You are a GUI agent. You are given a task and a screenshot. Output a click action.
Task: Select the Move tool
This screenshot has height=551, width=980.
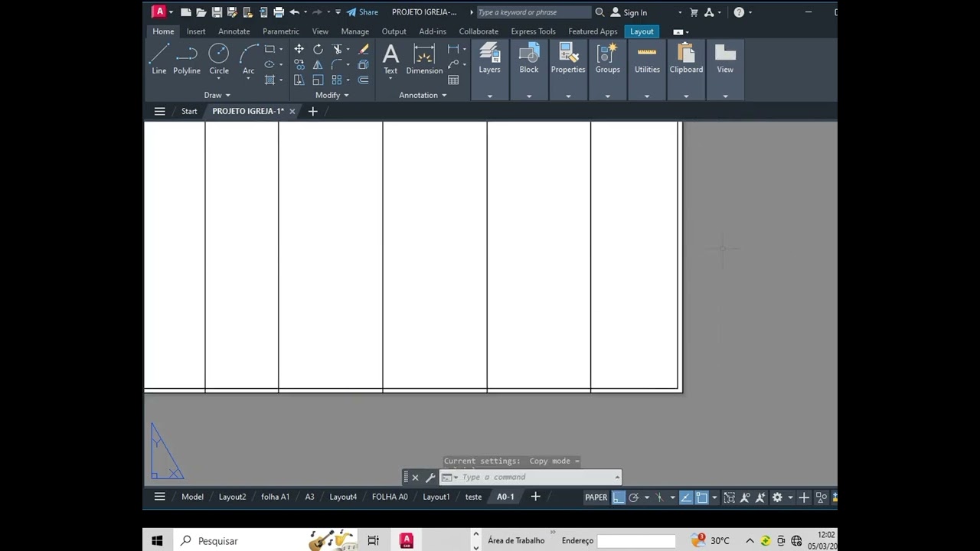(299, 49)
